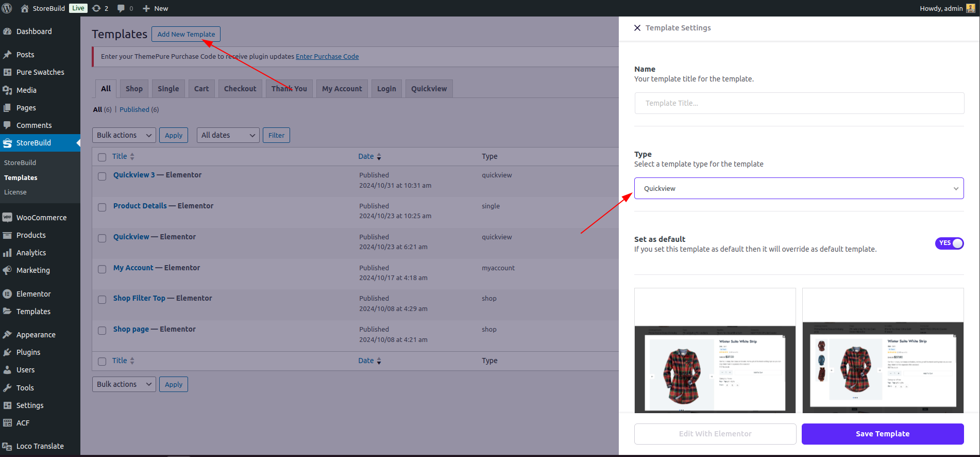Image resolution: width=980 pixels, height=457 pixels.
Task: Check the My Account row checkbox
Action: pyautogui.click(x=102, y=269)
